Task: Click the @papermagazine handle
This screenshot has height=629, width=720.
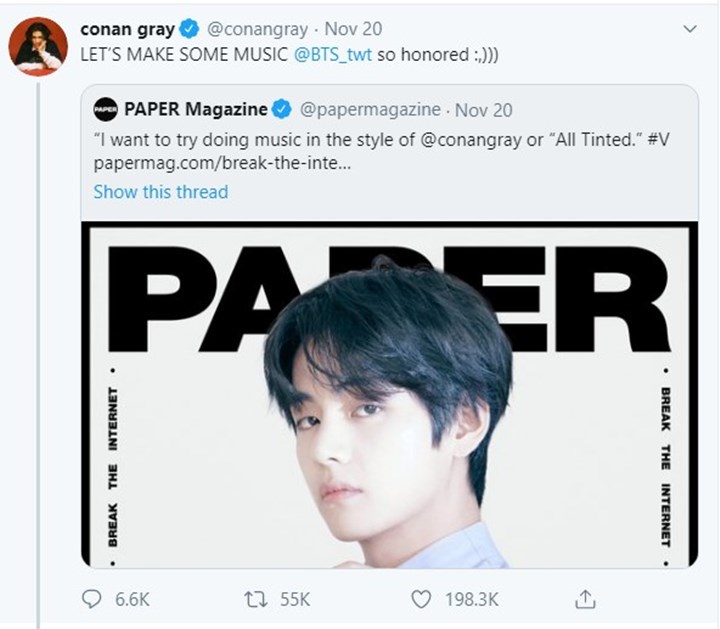Action: pos(369,109)
